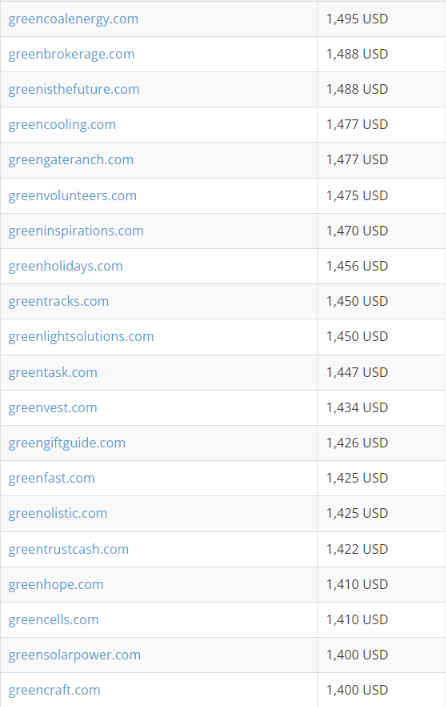This screenshot has height=707, width=446.
Task: Click on greeninspirations.com
Action: pos(76,231)
